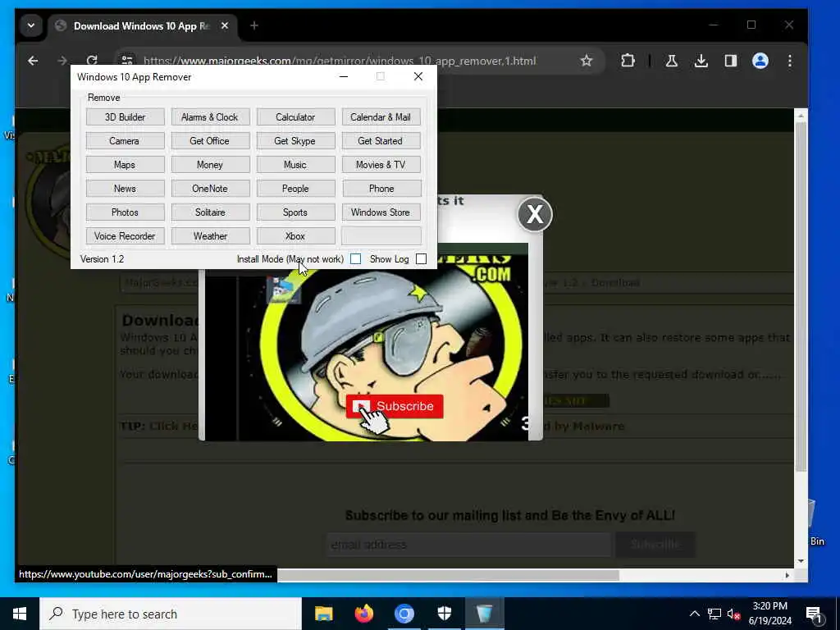Remove the 3D Builder app
The height and width of the screenshot is (630, 840).
coord(125,116)
